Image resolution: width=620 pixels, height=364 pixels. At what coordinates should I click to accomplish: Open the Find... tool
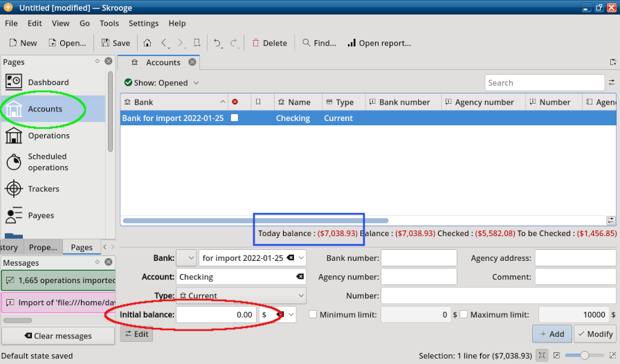319,43
